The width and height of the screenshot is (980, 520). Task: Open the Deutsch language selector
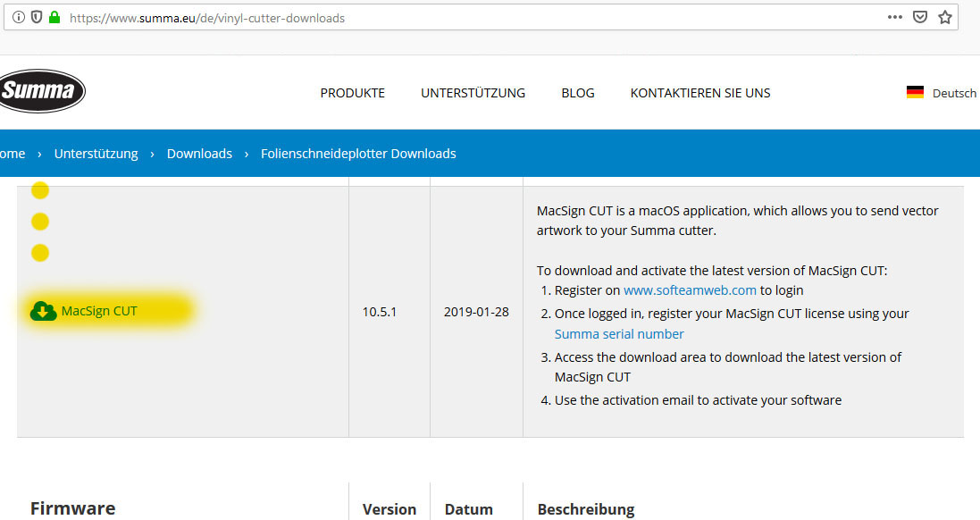954,93
